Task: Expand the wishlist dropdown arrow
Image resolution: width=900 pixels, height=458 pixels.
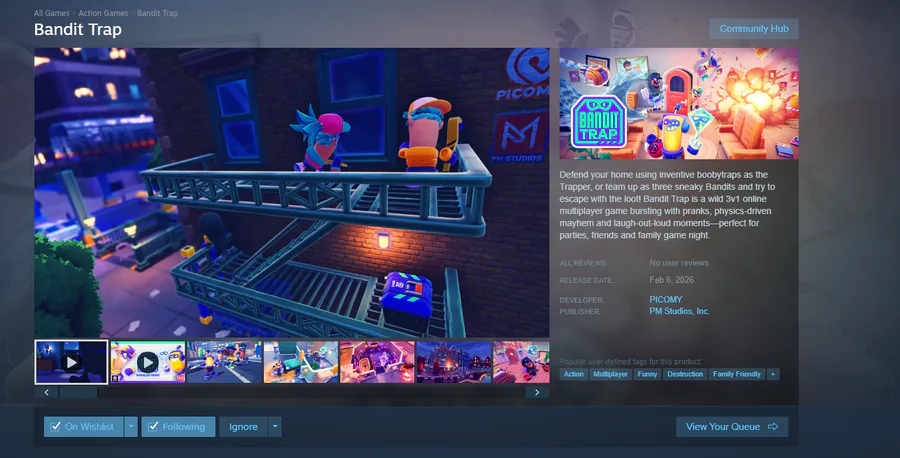Action: tap(131, 426)
